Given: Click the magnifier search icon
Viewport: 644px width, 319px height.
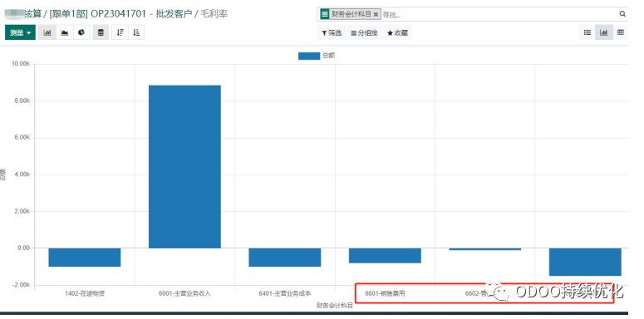Looking at the screenshot, I should (622, 14).
